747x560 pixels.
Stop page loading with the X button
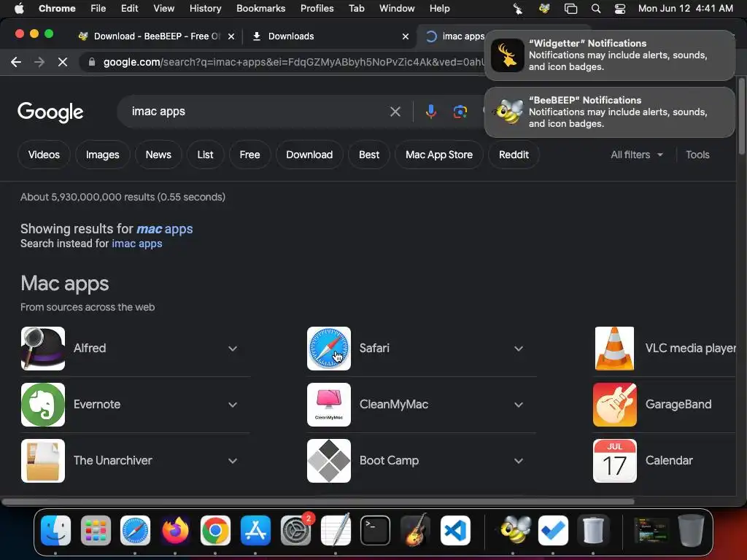[63, 62]
